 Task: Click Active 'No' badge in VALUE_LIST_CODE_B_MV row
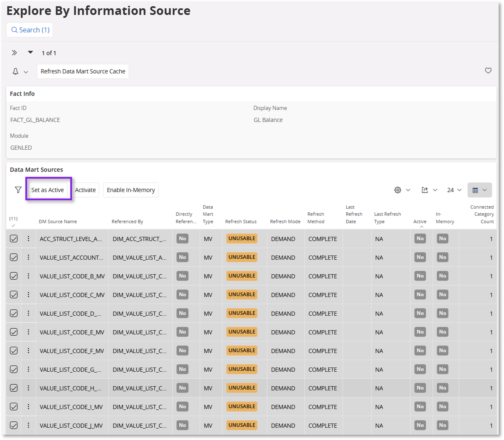(x=420, y=276)
